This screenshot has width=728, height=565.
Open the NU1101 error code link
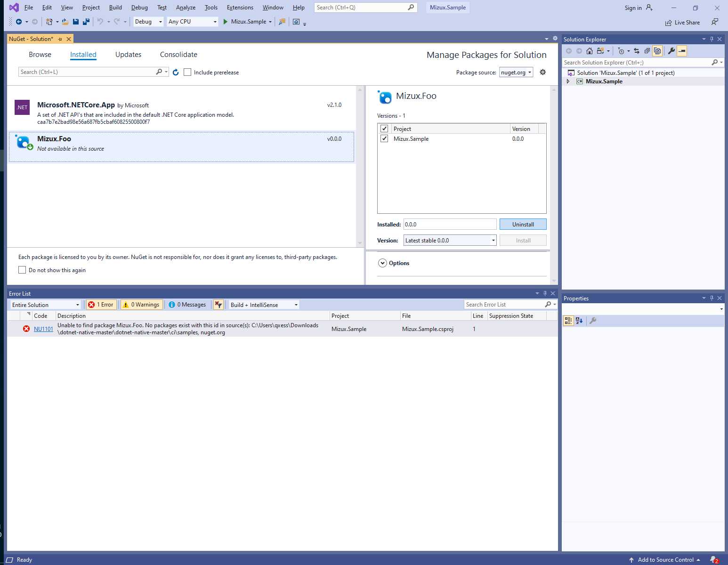click(x=43, y=329)
